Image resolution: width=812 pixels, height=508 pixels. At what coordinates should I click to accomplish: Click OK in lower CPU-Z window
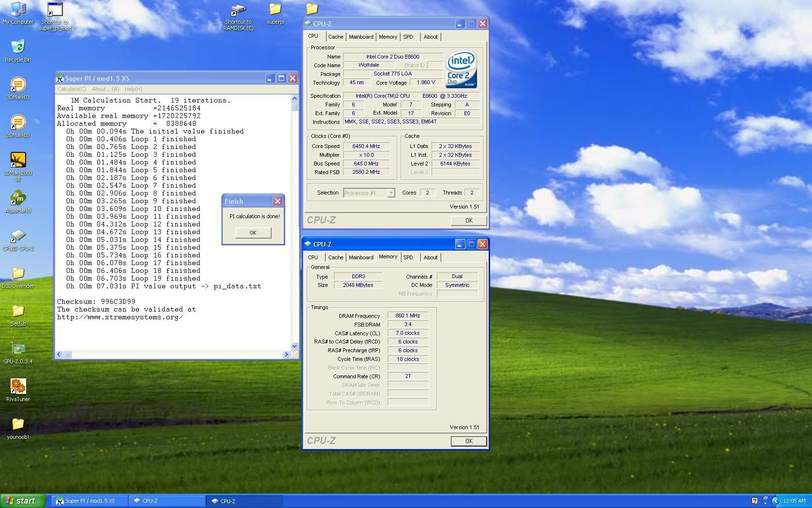point(469,441)
